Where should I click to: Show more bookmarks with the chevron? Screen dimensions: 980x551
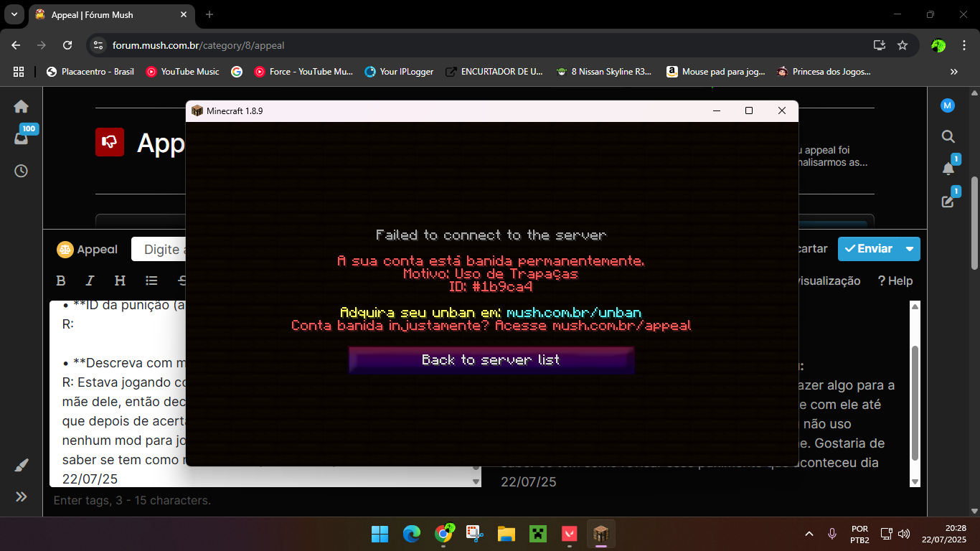click(954, 72)
